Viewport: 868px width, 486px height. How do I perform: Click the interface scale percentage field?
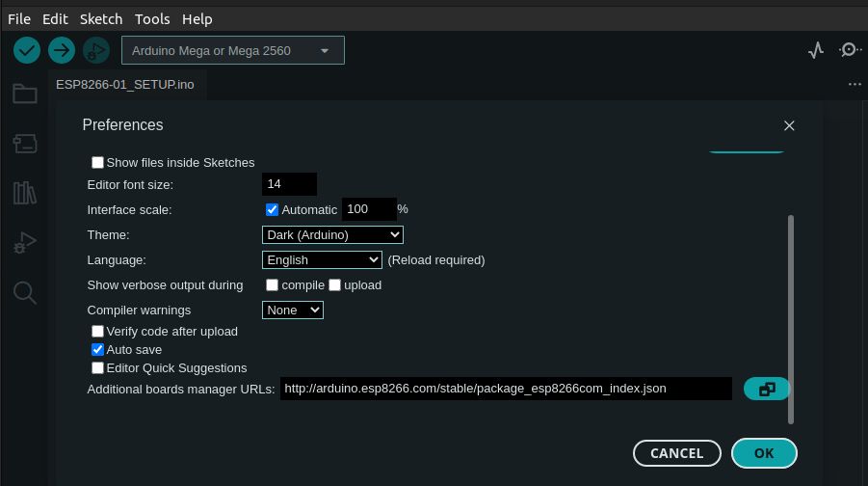click(369, 209)
